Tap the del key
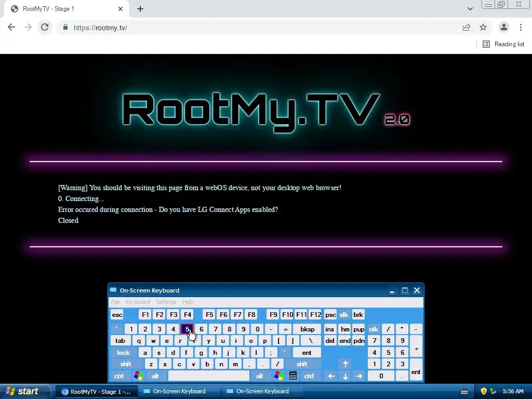532x399 pixels. point(330,341)
